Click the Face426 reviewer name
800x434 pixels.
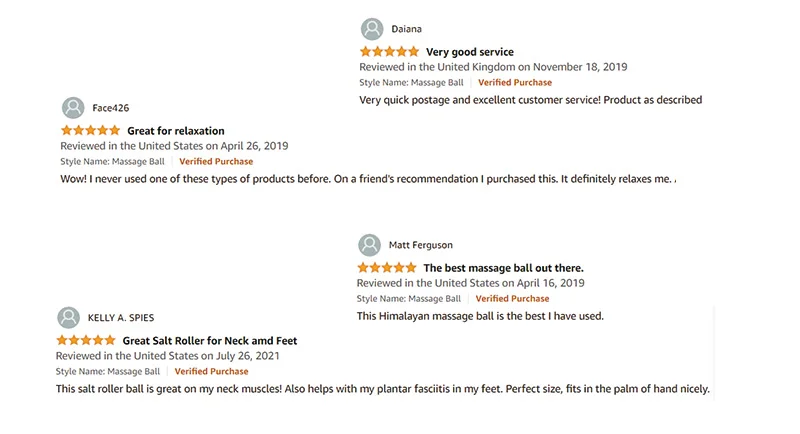[x=110, y=108]
